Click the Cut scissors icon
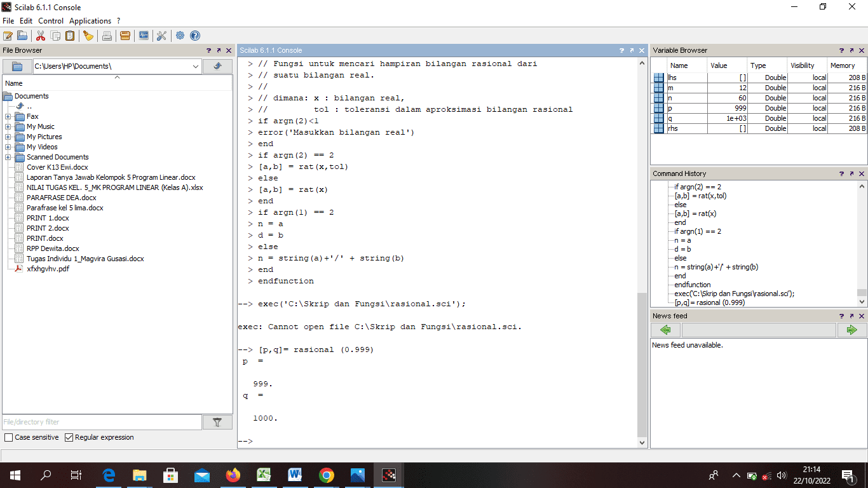Image resolution: width=868 pixels, height=488 pixels. coord(41,36)
